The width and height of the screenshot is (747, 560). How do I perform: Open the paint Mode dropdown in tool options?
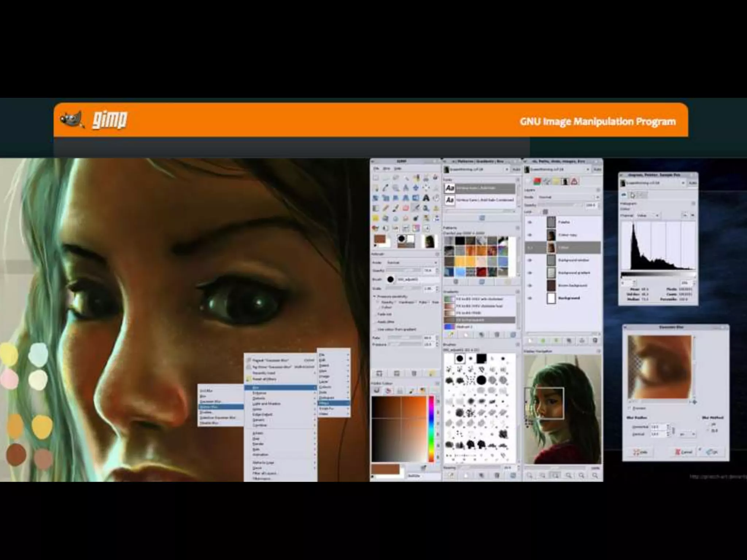412,262
